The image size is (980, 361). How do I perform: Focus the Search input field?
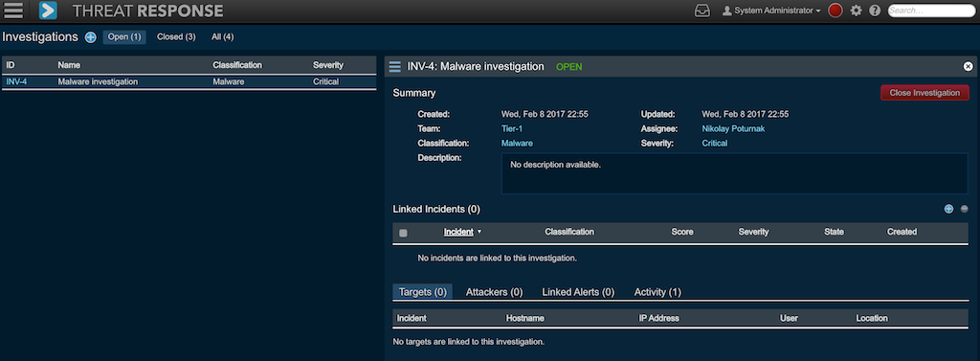click(931, 11)
